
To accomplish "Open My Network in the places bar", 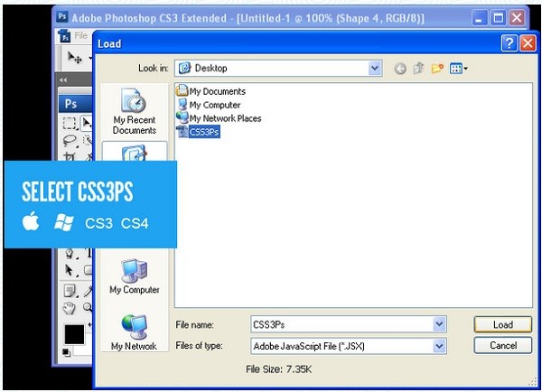I will tap(135, 331).
